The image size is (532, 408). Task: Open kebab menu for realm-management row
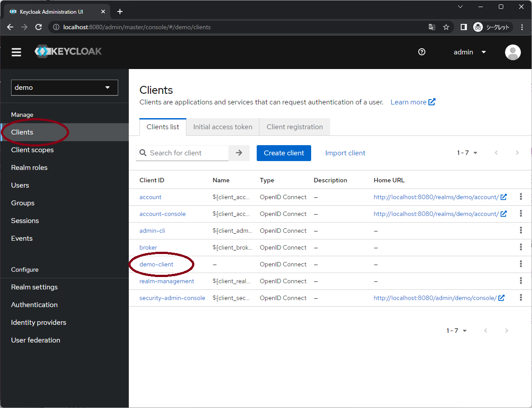[x=521, y=281]
